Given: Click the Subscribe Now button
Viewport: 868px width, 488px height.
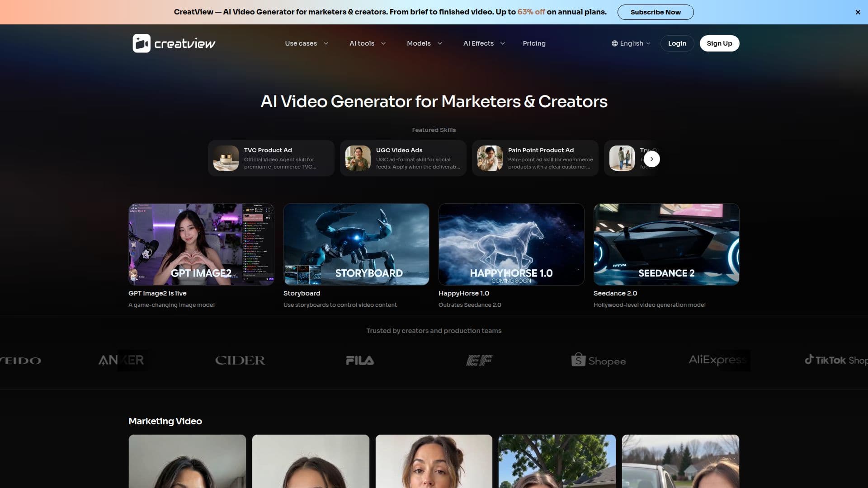Looking at the screenshot, I should point(656,12).
